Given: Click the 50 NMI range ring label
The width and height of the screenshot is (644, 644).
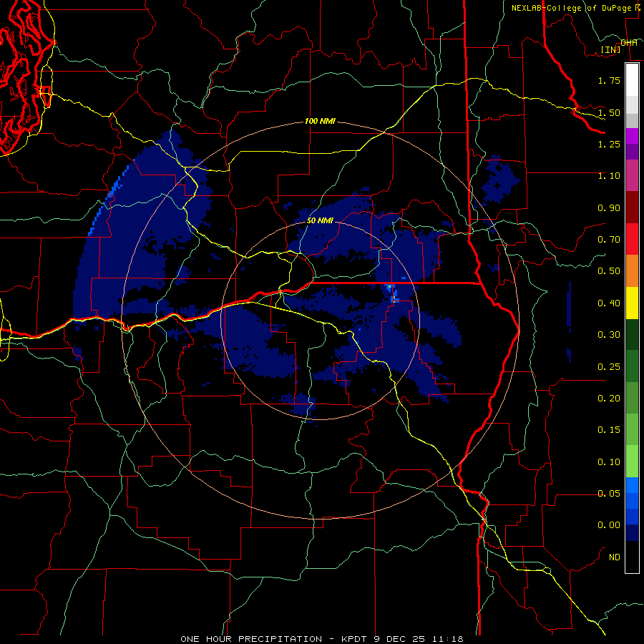Looking at the screenshot, I should point(320,220).
